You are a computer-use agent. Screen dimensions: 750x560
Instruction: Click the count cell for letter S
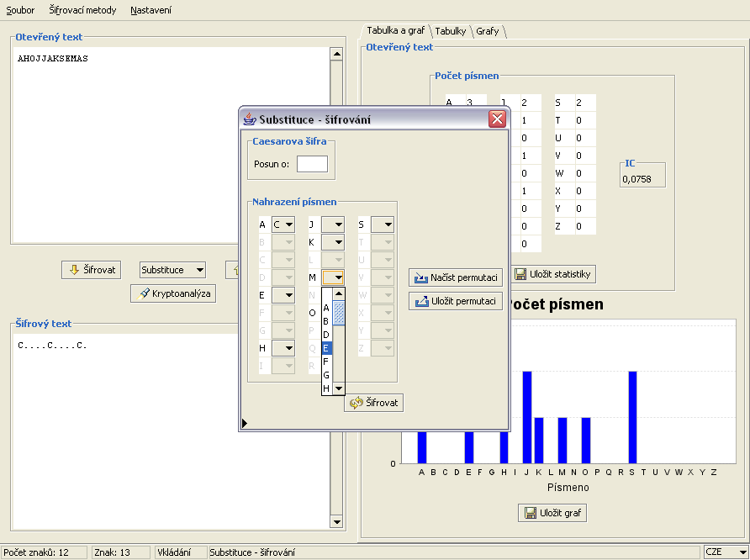[x=585, y=103]
